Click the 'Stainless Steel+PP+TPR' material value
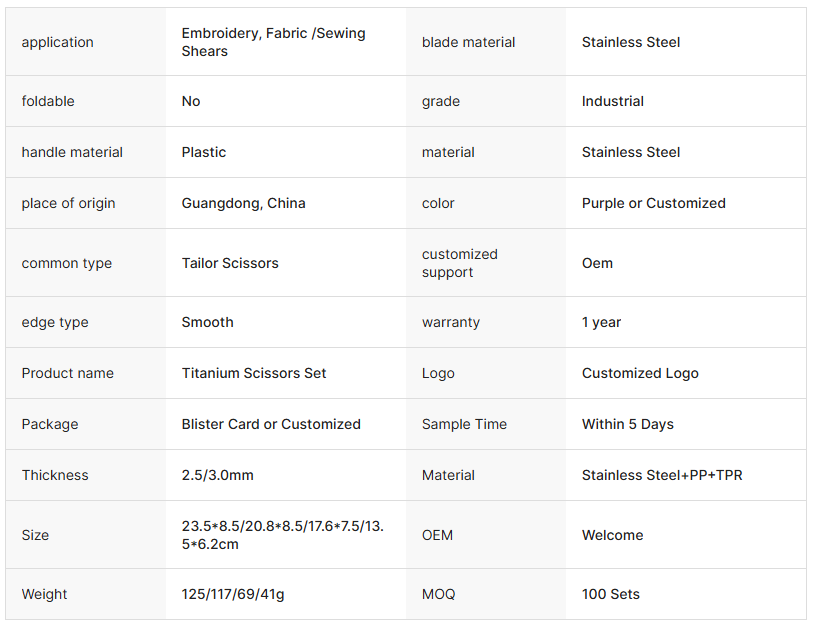 pos(662,475)
